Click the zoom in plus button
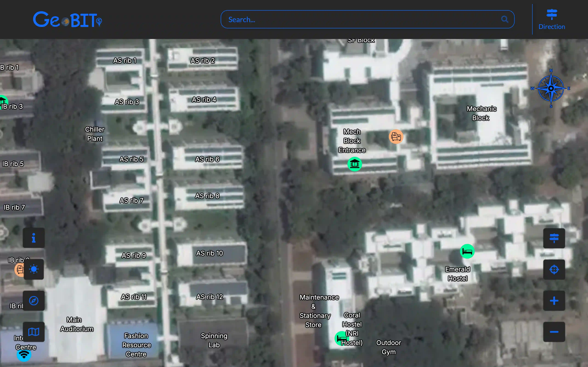The image size is (588, 367). (x=554, y=301)
